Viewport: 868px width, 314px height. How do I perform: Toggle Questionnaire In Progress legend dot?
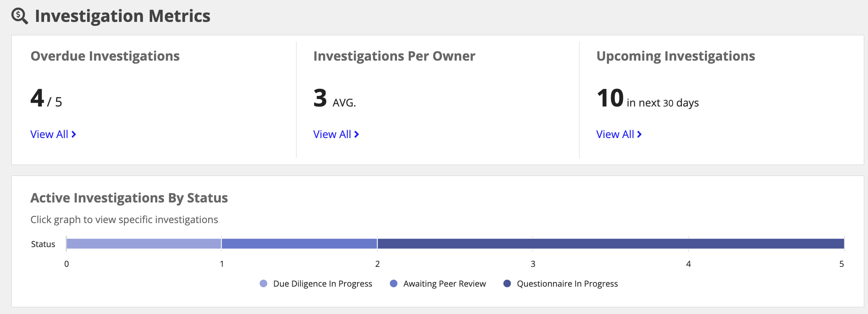(507, 284)
